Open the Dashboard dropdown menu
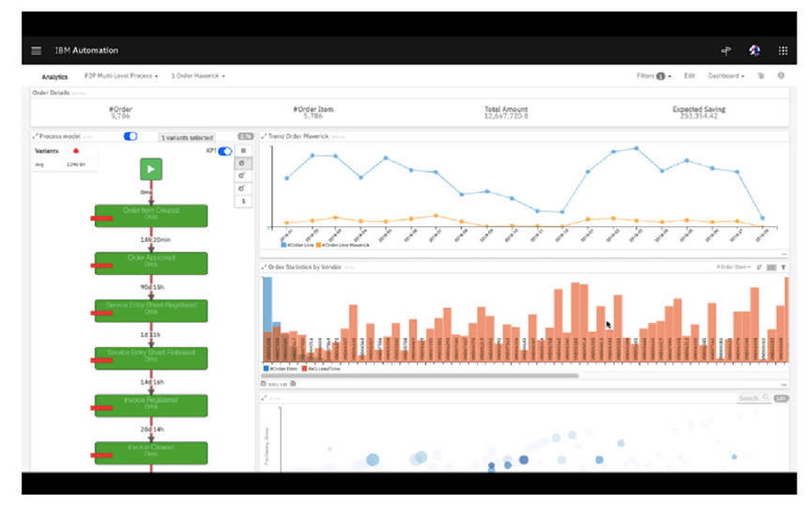Image resolution: width=812 pixels, height=519 pixels. click(726, 76)
